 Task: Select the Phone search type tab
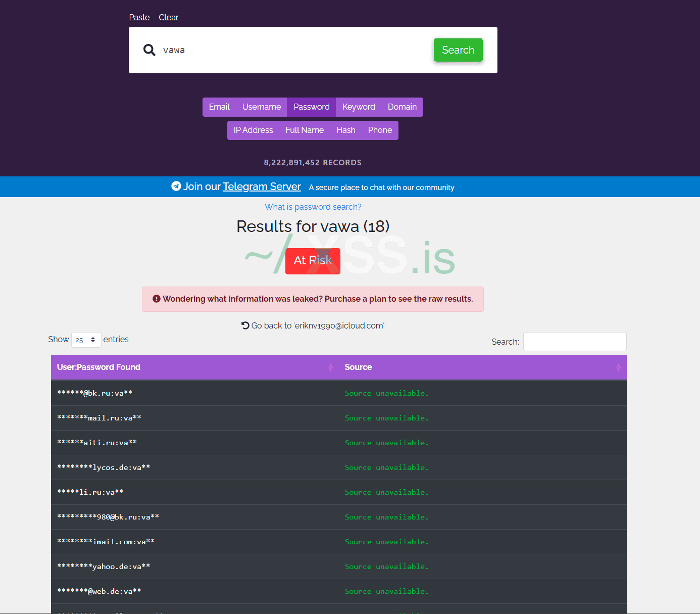click(x=380, y=130)
